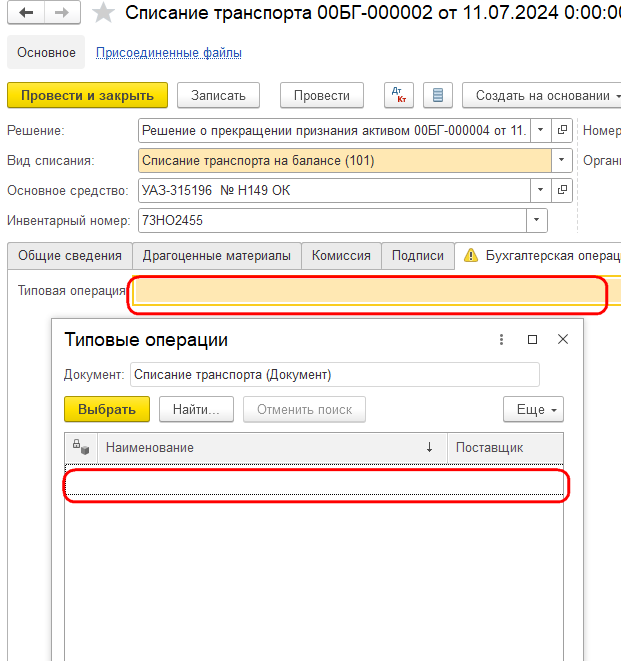Expand the Решение field dropdown
This screenshot has width=621, height=661.
pyautogui.click(x=541, y=130)
